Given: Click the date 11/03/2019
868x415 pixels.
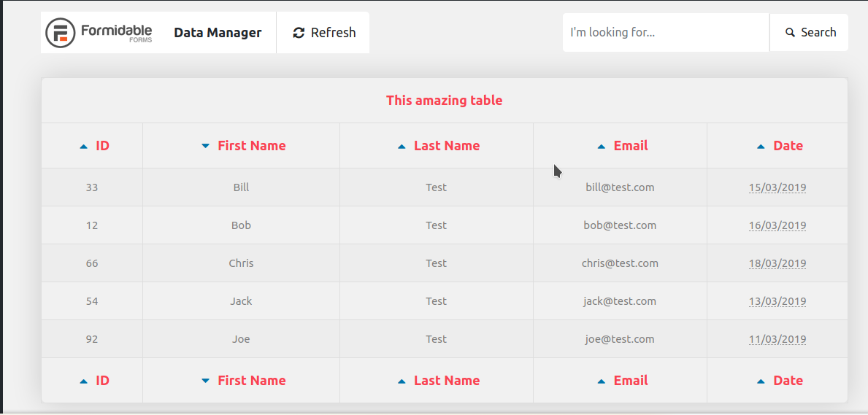Looking at the screenshot, I should click(777, 338).
